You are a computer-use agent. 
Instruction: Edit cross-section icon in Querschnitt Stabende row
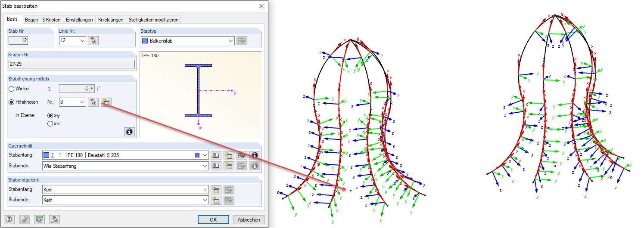coord(242,166)
